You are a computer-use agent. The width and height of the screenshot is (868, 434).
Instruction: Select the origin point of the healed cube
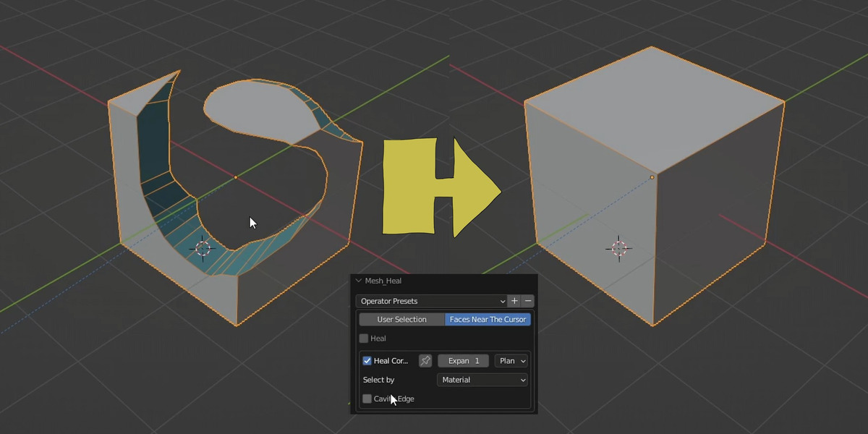[652, 177]
